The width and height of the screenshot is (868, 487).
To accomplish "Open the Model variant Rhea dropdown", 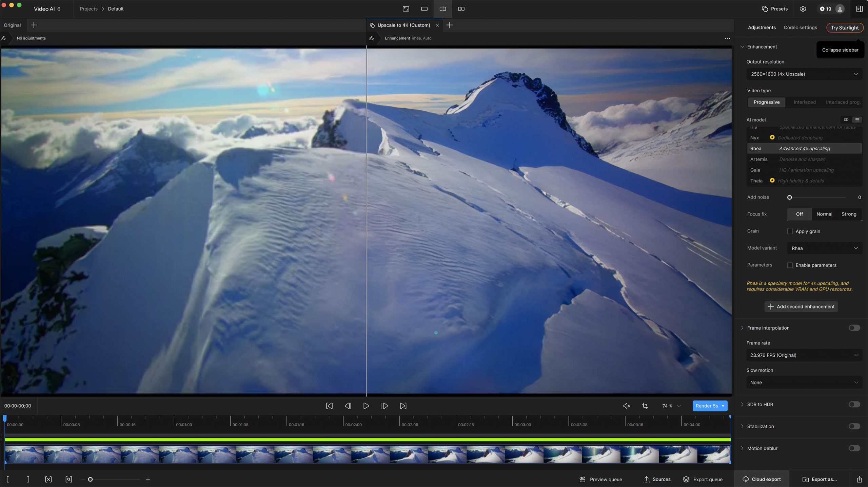I will (x=824, y=248).
